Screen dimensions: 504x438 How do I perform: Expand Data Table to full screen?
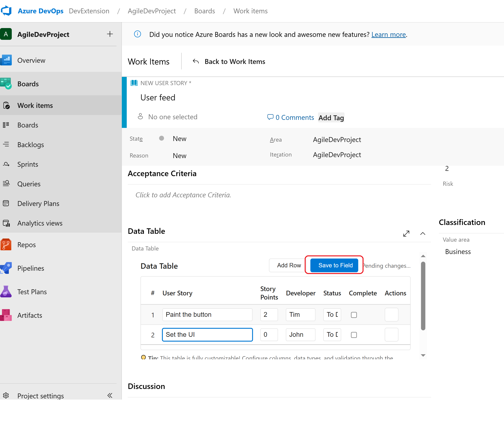pyautogui.click(x=406, y=234)
